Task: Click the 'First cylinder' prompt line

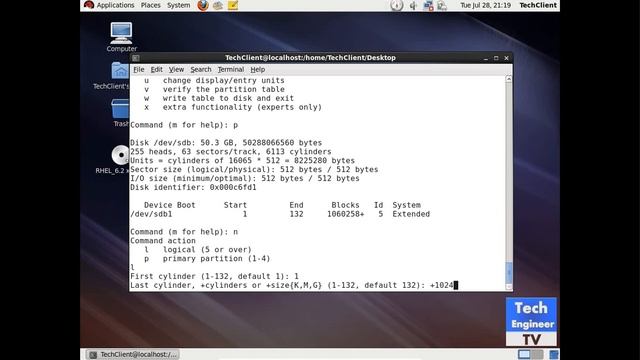Action: click(214, 276)
